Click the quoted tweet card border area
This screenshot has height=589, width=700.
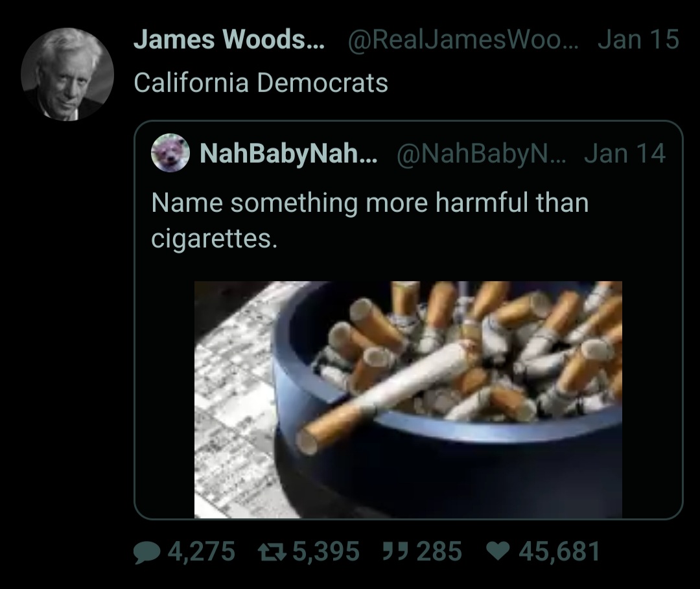coord(408,319)
